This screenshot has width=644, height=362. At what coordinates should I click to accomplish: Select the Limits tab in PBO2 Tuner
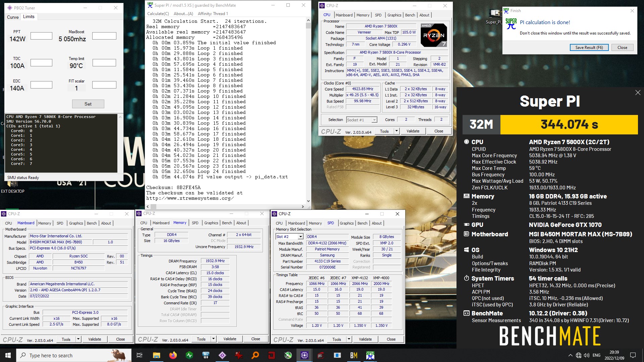pyautogui.click(x=29, y=17)
